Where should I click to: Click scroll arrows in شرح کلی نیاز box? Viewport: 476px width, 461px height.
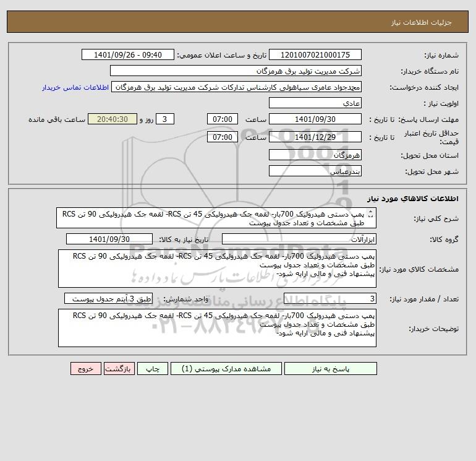tap(370, 214)
